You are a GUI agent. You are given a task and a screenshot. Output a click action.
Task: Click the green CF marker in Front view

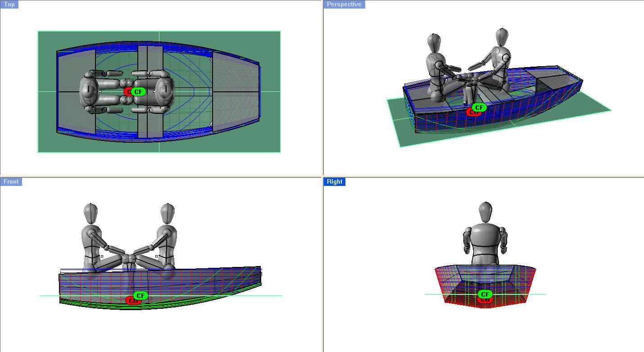coord(141,296)
